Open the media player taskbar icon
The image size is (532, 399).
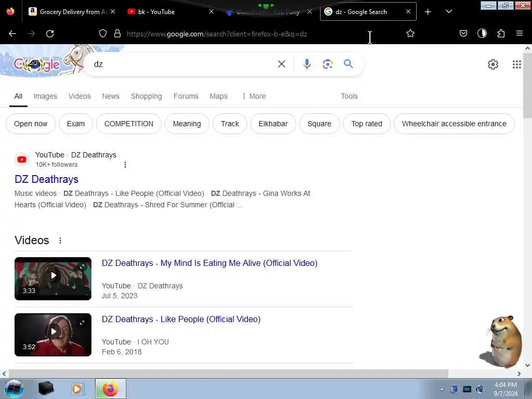pos(77,389)
